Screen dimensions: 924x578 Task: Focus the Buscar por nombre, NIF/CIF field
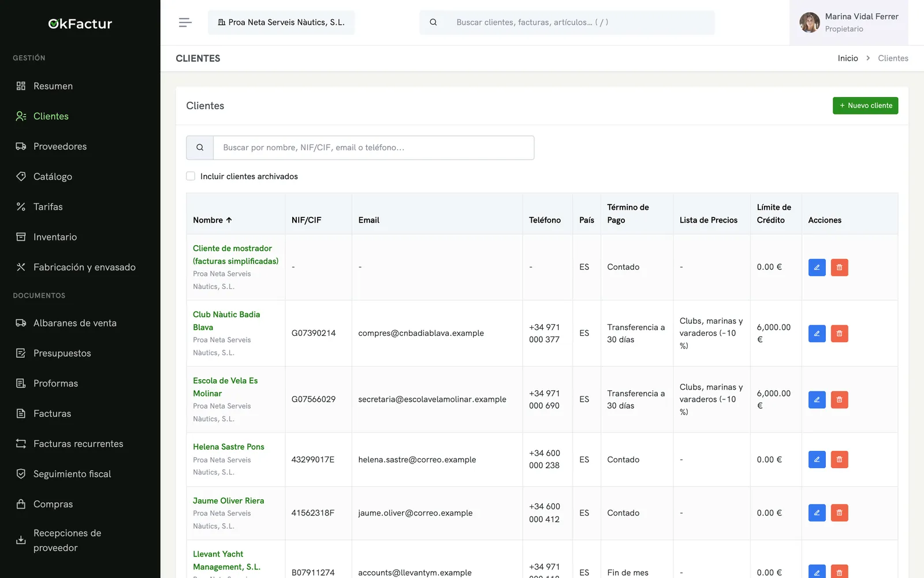point(374,147)
